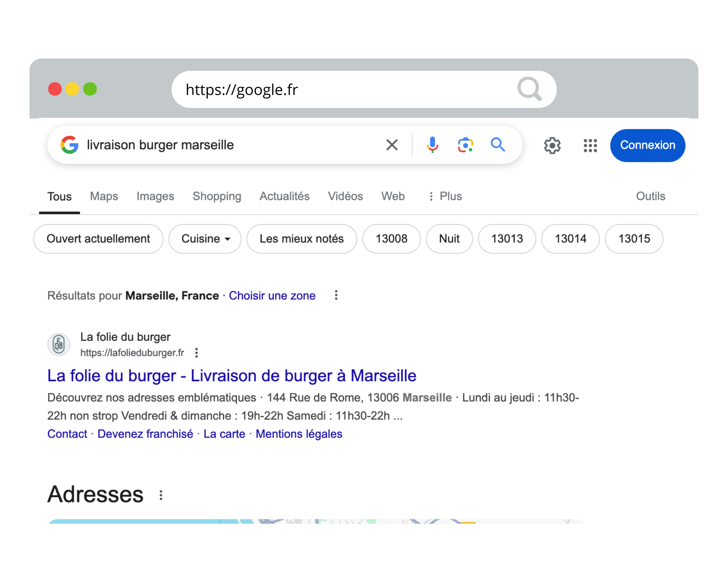Switch to the Vidéos tab
Screen dimensions: 728x582
[345, 196]
